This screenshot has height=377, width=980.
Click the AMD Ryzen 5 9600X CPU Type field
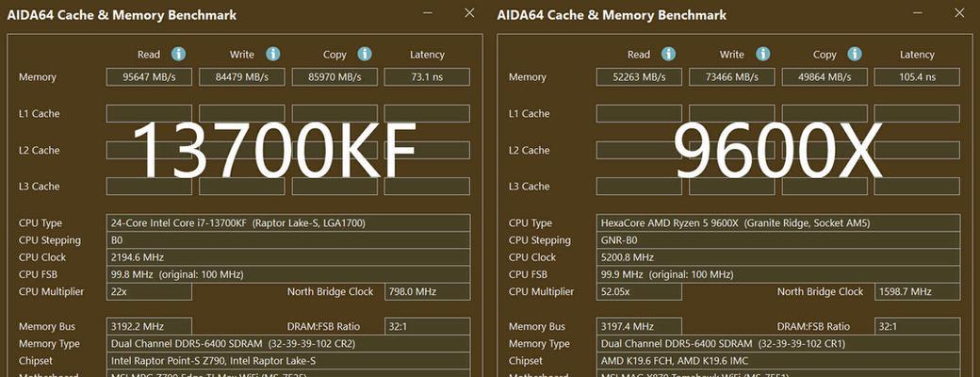coord(777,223)
